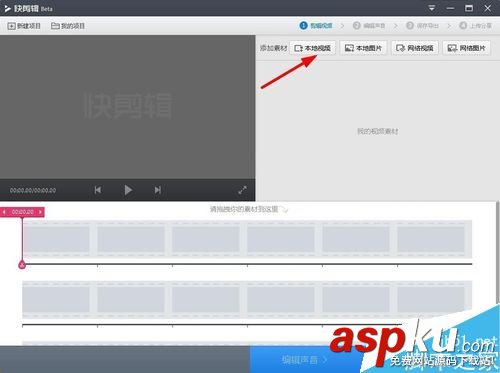Click the timeline vertical scrollbar

pos(497,253)
